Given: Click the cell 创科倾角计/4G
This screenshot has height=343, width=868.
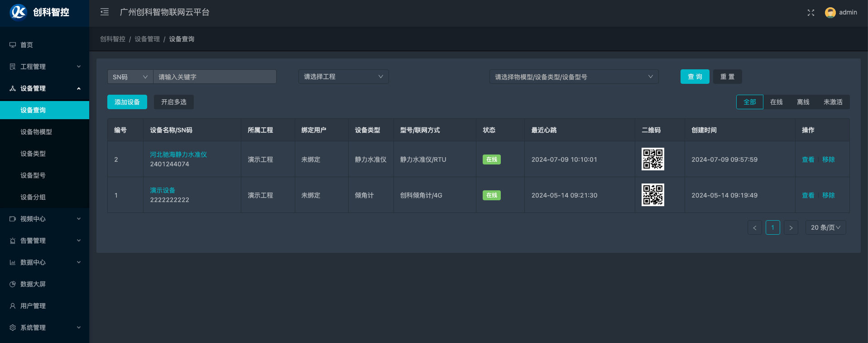Looking at the screenshot, I should click(421, 195).
